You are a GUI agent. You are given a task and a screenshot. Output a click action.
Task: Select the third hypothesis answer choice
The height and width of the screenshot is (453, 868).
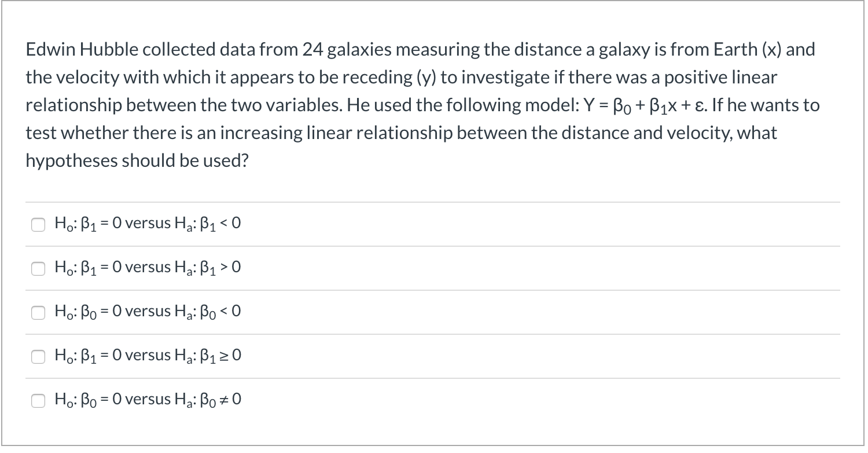38,312
